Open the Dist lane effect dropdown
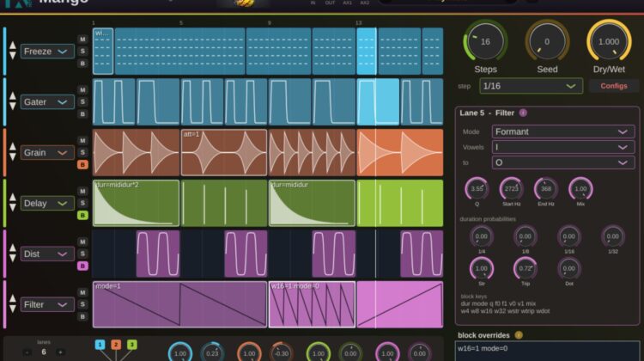This screenshot has height=361, width=644. pyautogui.click(x=47, y=254)
